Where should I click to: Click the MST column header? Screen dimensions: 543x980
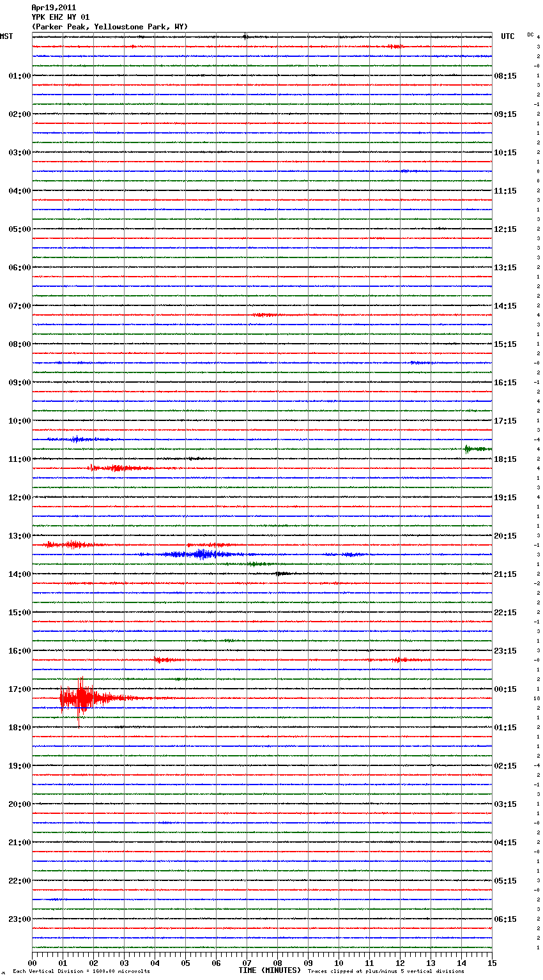click(x=6, y=36)
